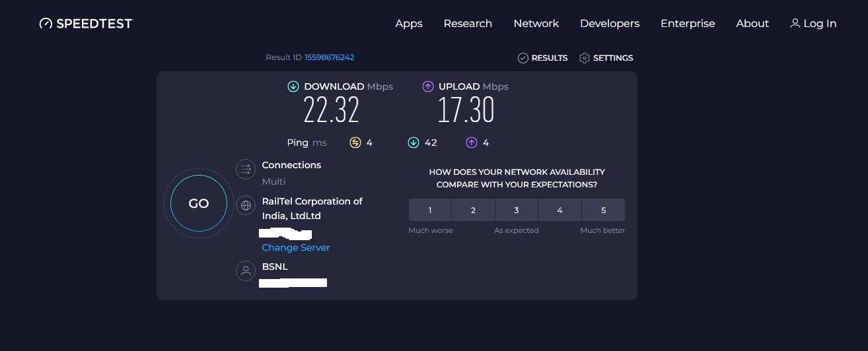Click the purple upload arrow icon
This screenshot has width=868, height=351.
(428, 86)
